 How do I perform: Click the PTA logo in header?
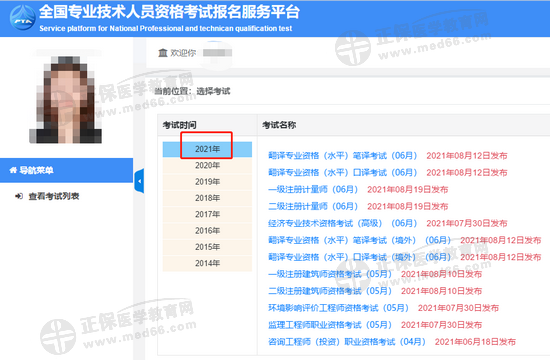point(22,18)
